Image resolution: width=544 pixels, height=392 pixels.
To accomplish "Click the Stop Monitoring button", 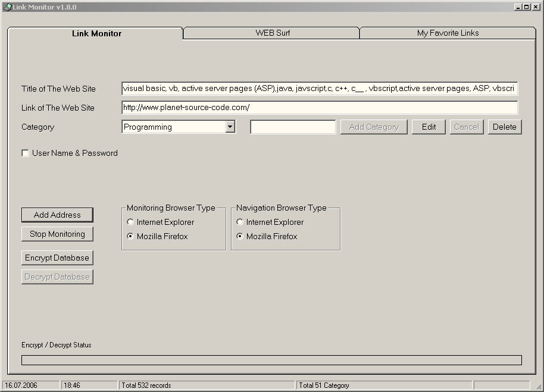I will click(57, 234).
